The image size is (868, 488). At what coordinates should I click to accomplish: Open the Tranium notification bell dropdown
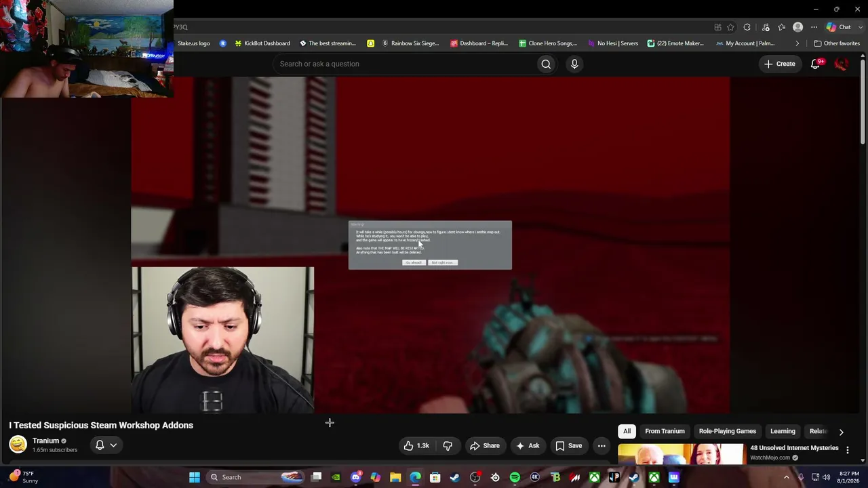106,445
